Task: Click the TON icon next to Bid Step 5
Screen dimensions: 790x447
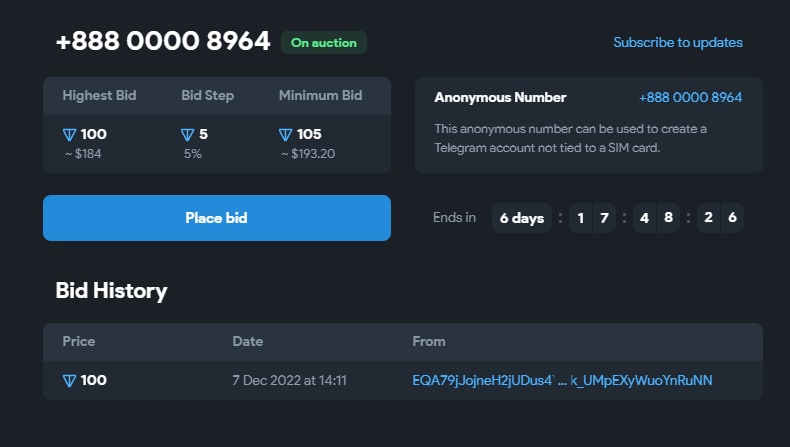Action: pyautogui.click(x=187, y=135)
